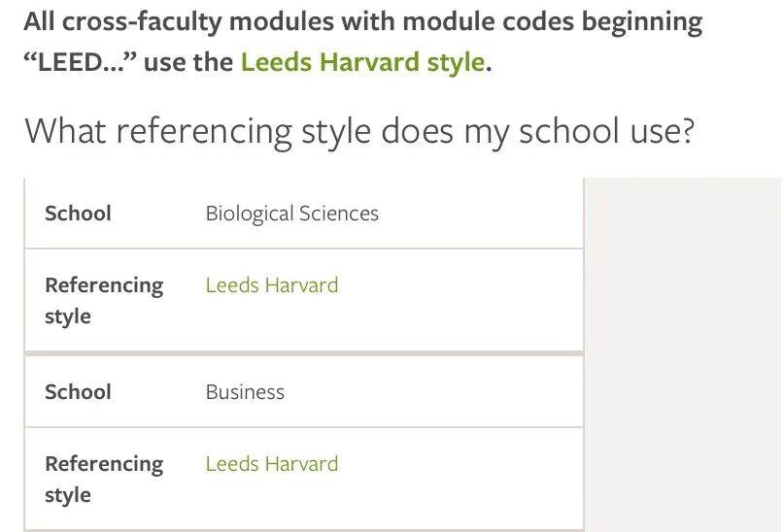Click Referencing style label under Business
784x532 pixels.
(x=103, y=479)
